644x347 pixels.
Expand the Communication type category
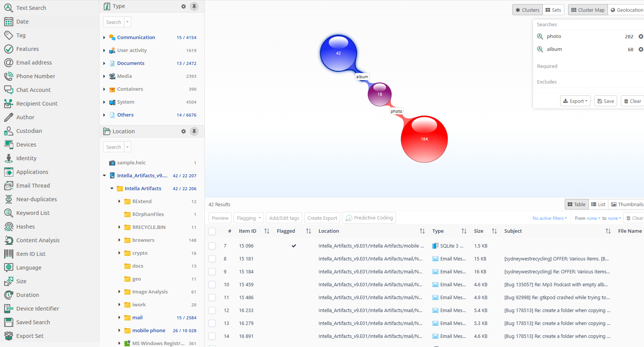tap(104, 38)
